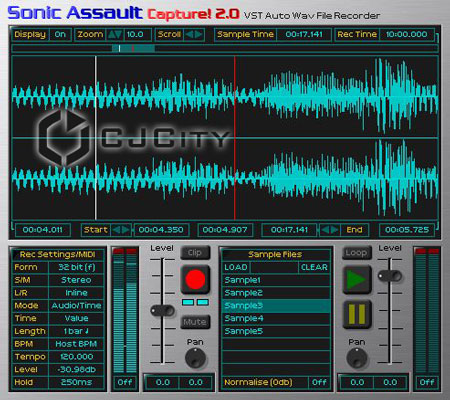
Task: Click the view end time 00:05.725
Action: (407, 230)
